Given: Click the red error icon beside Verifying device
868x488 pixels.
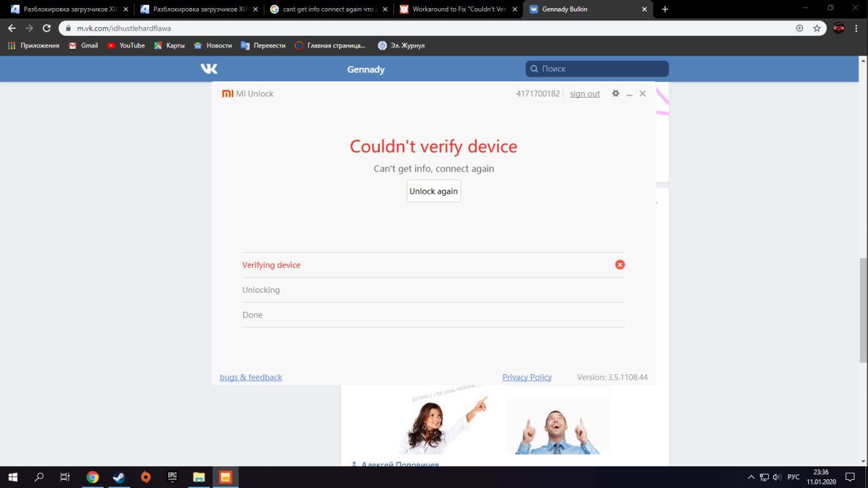Looking at the screenshot, I should [620, 264].
